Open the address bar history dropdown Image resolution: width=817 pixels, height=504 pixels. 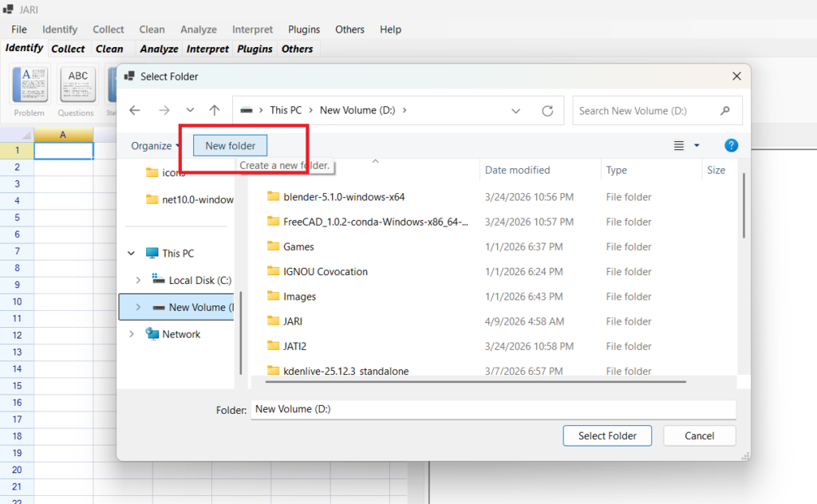[516, 111]
